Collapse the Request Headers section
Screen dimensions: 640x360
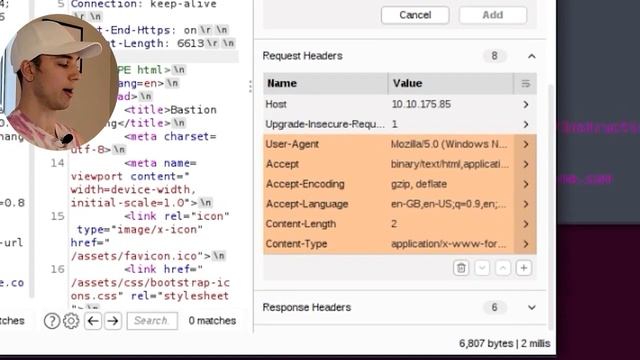[x=531, y=56]
